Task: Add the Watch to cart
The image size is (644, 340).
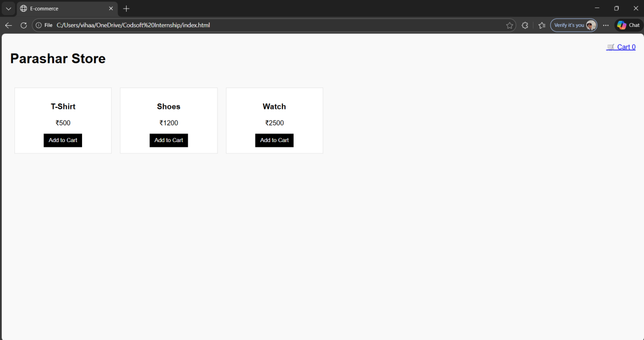Action: [x=274, y=141]
